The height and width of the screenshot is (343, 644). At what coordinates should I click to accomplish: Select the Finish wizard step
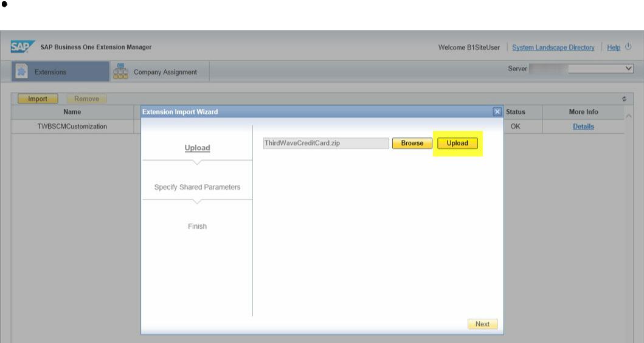(197, 226)
